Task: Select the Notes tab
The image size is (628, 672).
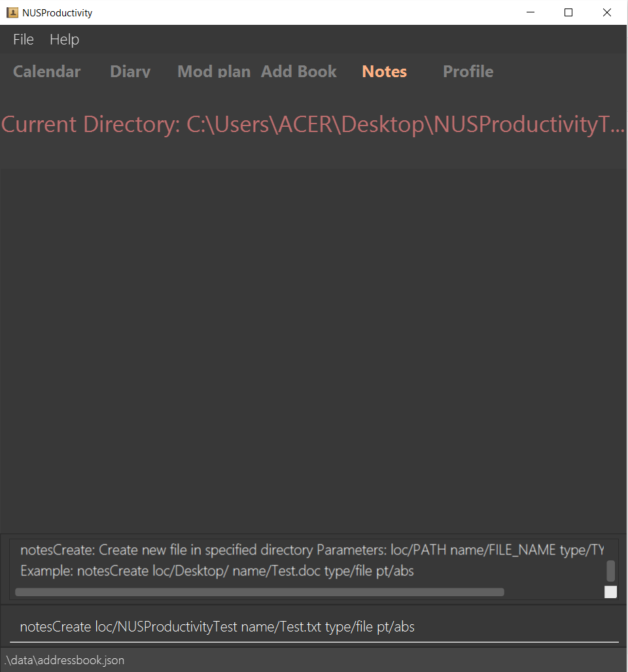Action: [385, 71]
